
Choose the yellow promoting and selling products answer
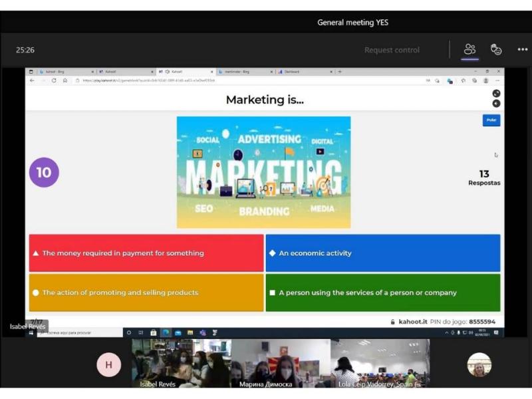tap(146, 293)
